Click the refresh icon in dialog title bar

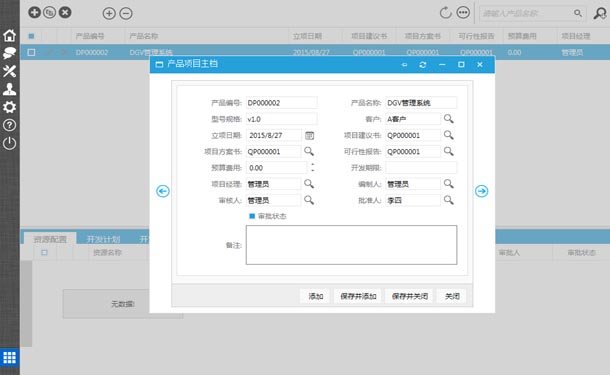423,65
